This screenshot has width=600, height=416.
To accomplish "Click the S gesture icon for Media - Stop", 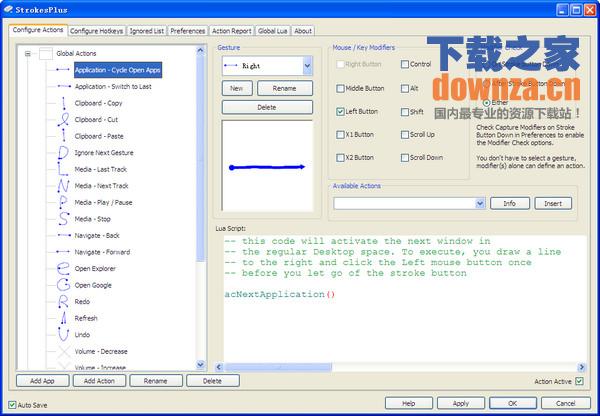I will tap(64, 219).
